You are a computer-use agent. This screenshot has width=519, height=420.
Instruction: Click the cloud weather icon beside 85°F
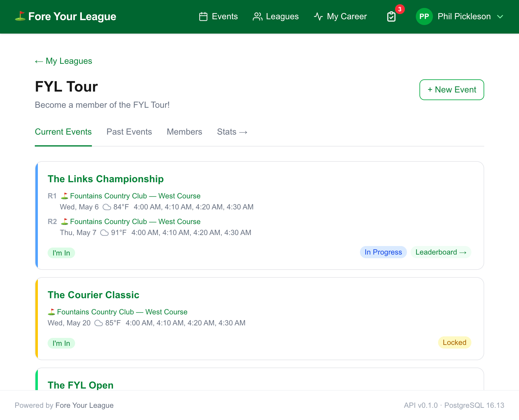[99, 323]
